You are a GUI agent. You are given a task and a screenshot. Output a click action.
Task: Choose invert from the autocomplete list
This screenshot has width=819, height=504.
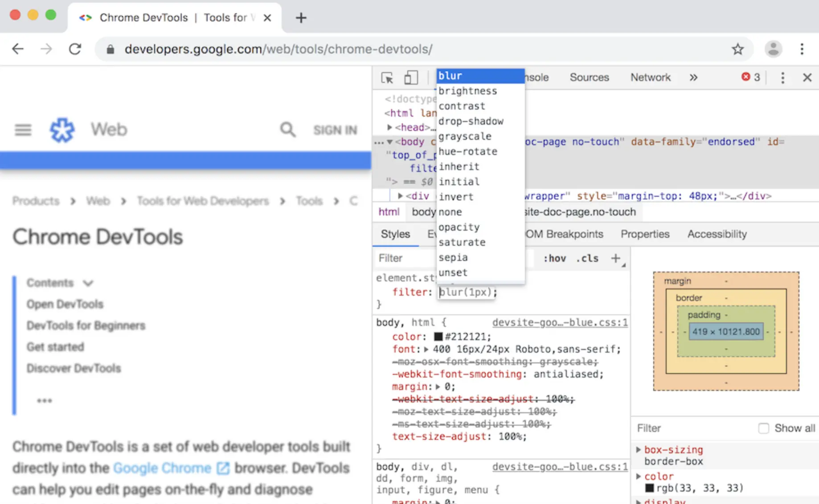[480, 197]
